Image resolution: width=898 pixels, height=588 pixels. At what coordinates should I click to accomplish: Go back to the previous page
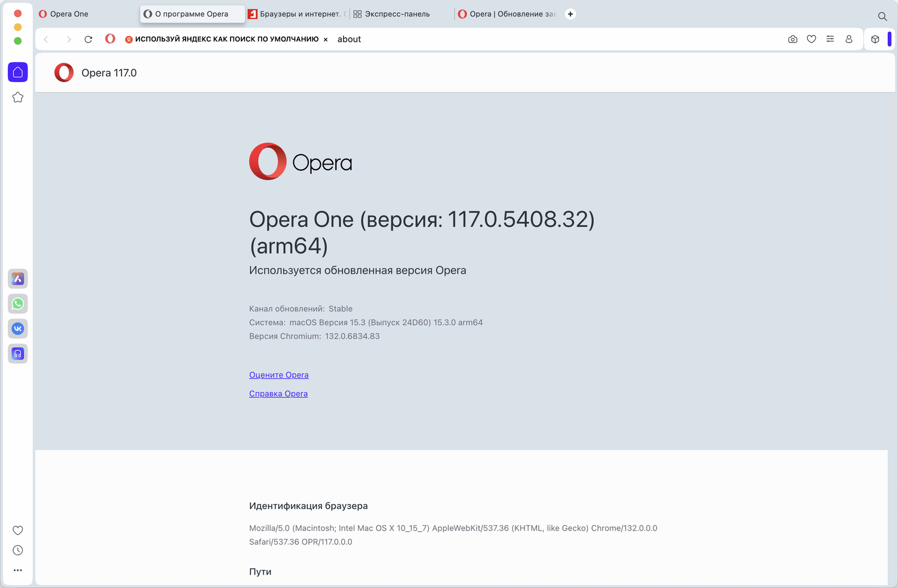coord(46,40)
